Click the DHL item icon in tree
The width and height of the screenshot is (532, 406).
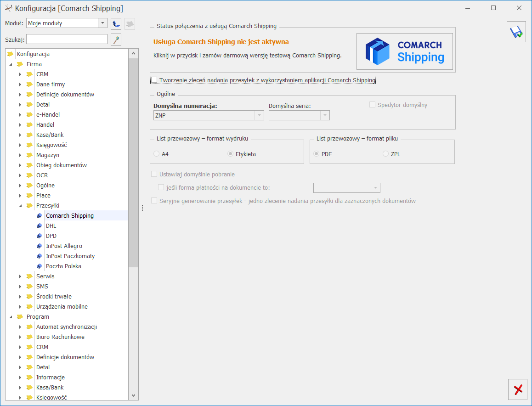(40, 226)
